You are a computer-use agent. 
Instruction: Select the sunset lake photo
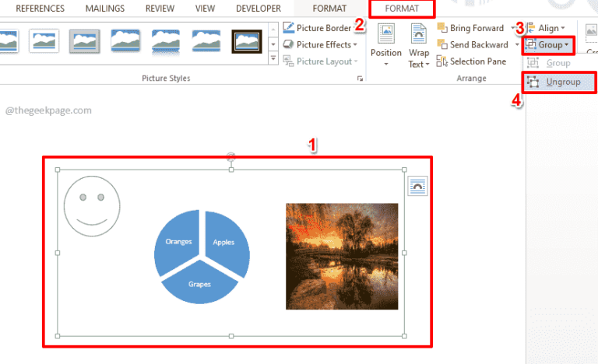(342, 256)
